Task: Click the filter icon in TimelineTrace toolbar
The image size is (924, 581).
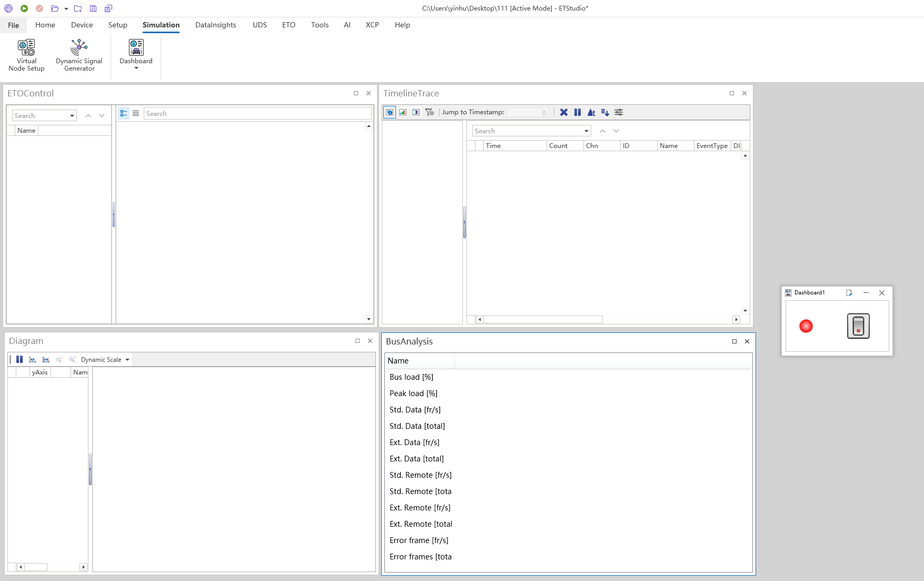Action: (430, 112)
